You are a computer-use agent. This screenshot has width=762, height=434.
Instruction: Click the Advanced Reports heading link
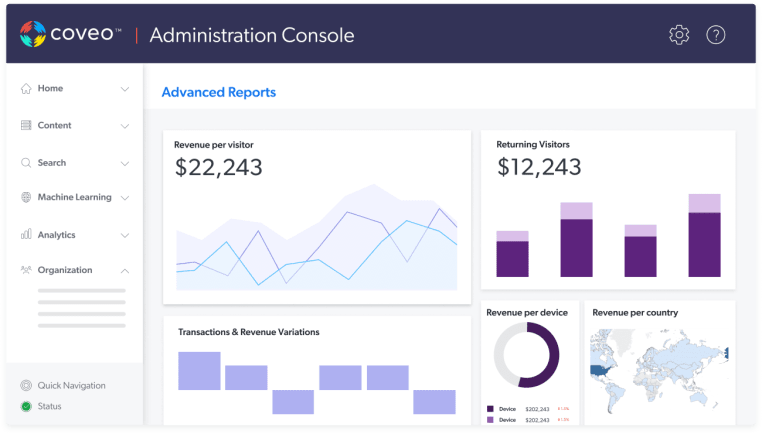point(218,93)
